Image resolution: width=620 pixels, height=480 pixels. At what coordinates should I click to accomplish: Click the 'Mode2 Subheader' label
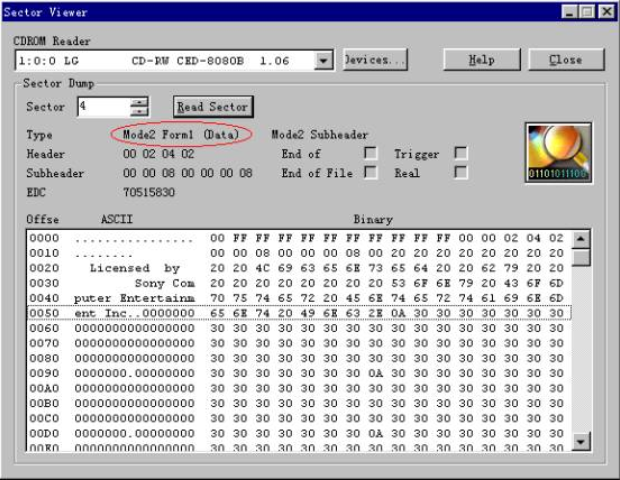(319, 134)
